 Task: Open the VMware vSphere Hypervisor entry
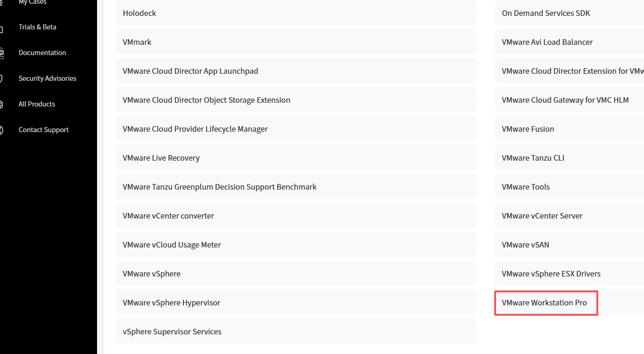[x=171, y=303]
